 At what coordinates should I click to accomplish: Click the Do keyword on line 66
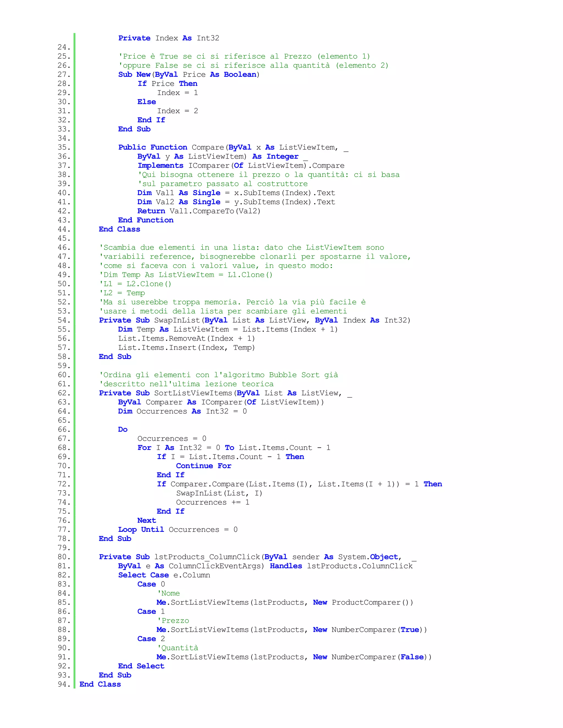tap(123, 429)
